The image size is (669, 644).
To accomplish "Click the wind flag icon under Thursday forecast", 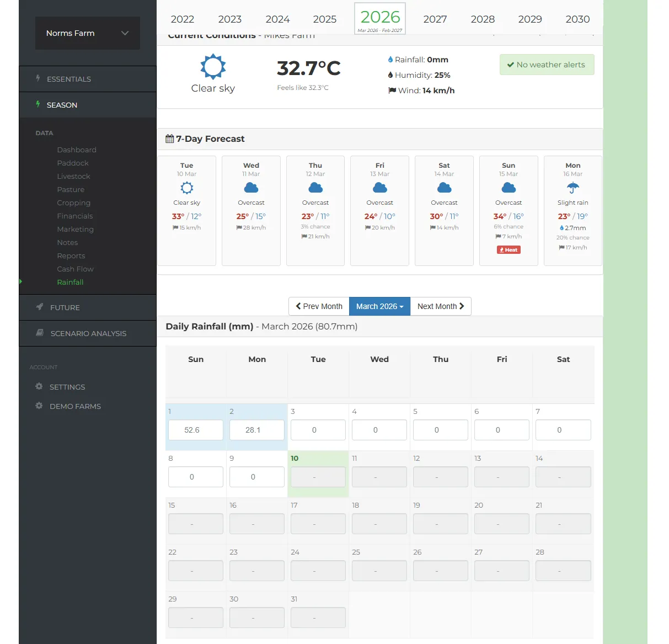I will pos(304,236).
